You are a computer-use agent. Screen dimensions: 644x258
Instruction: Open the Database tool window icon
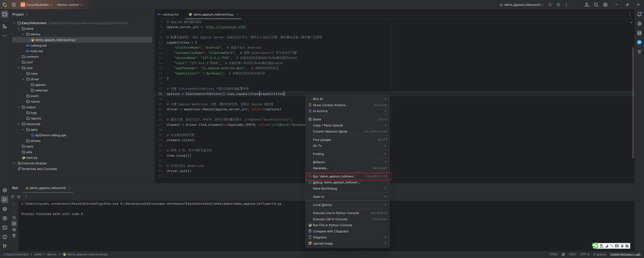tap(639, 33)
